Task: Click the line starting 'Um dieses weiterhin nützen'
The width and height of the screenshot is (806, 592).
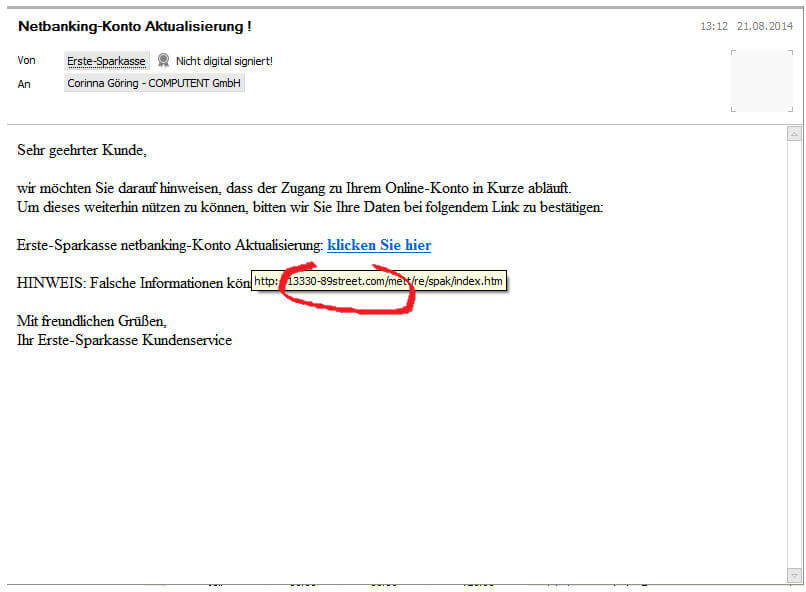Action: (310, 207)
